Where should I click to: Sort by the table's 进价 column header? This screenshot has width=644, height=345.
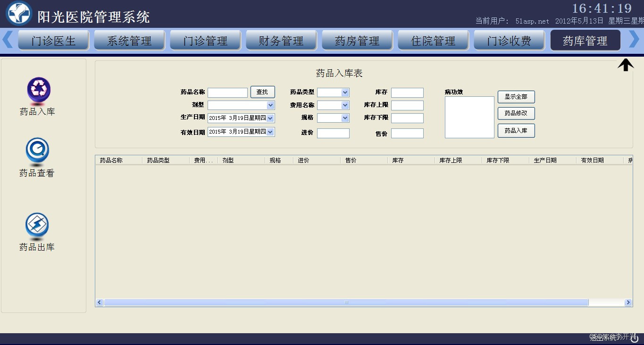(x=317, y=160)
